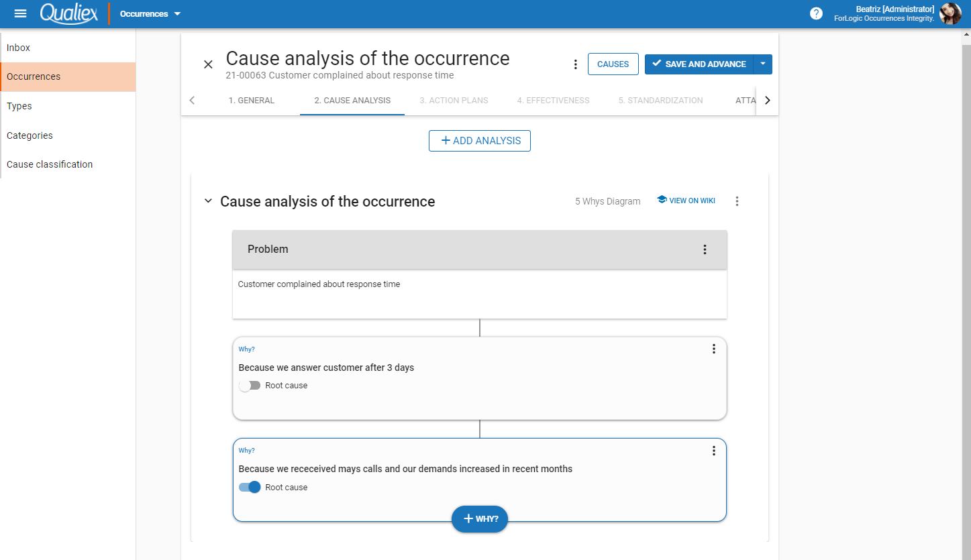Click the Qualiex logo

click(68, 13)
